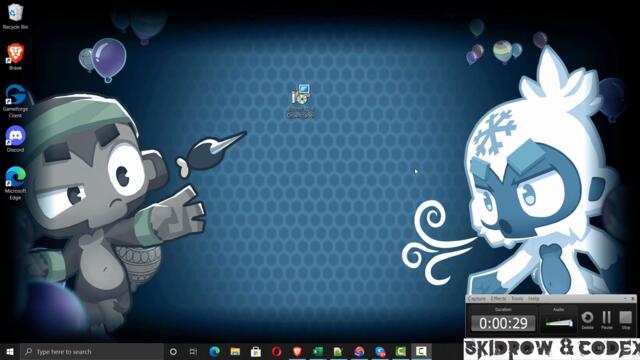The height and width of the screenshot is (360, 640).
Task: Open the Tools menu in the recorder
Action: click(x=517, y=299)
